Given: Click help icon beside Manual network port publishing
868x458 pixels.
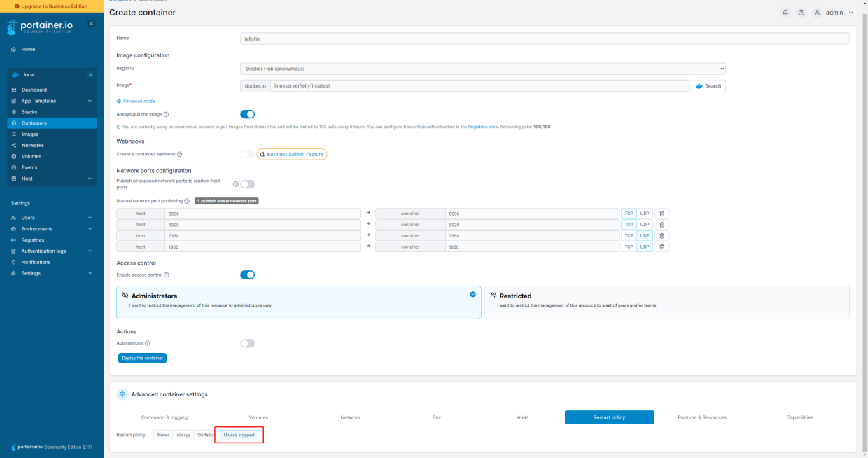Looking at the screenshot, I should tap(187, 201).
